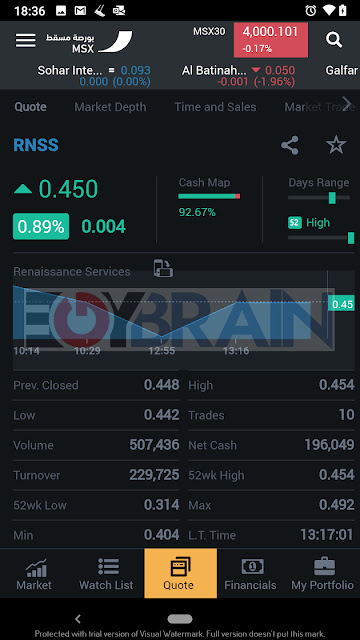
Task: Tap the Volume value 507,436
Action: [x=154, y=445]
